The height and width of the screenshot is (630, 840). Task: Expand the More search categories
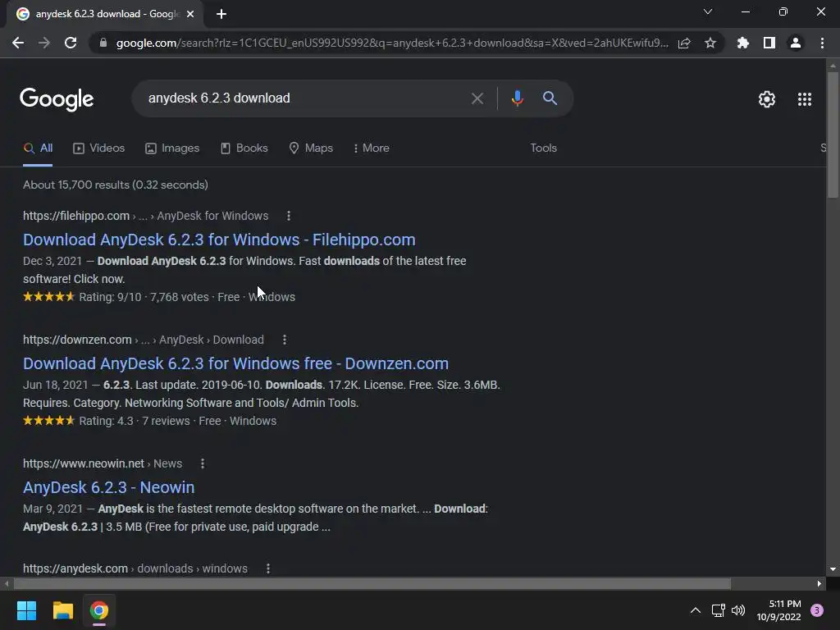372,148
